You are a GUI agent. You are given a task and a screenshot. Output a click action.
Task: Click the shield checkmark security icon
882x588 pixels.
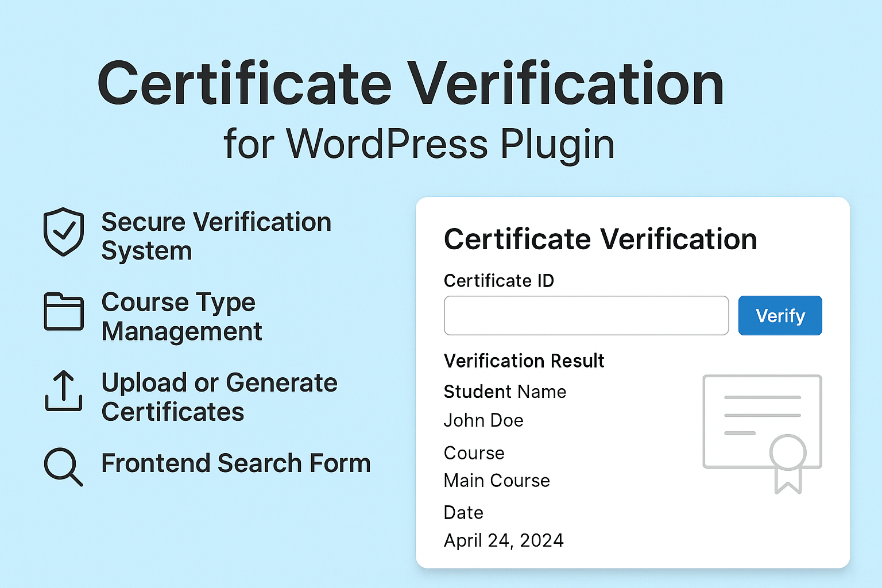[64, 231]
